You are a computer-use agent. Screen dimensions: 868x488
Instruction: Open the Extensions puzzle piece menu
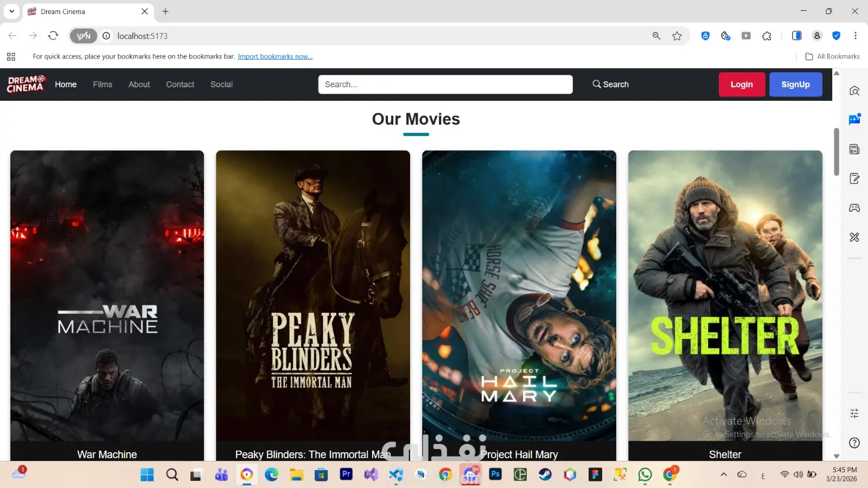[767, 36]
